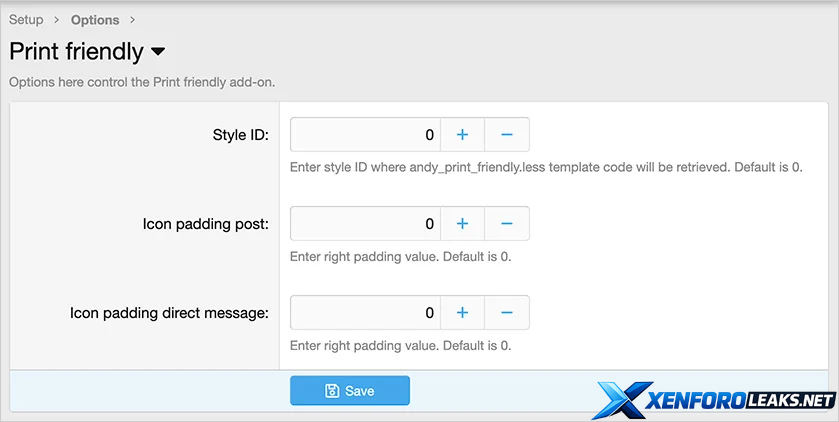Select the Icon padding direct message field
The height and width of the screenshot is (422, 839).
coord(365,313)
